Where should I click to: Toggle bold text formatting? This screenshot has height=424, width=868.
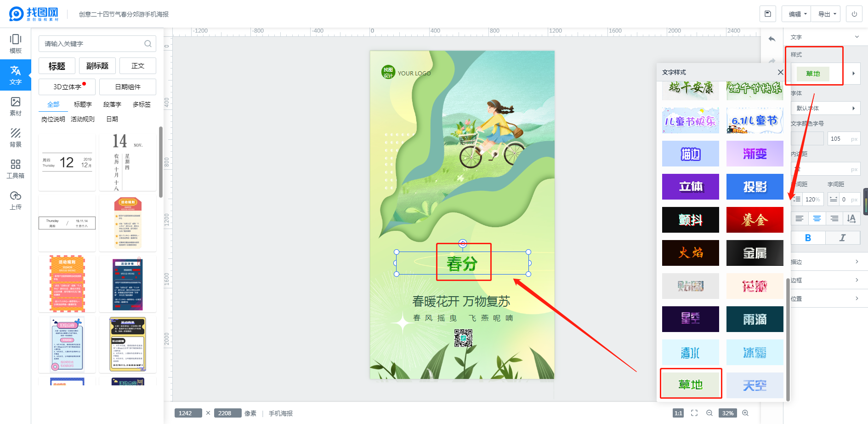[808, 238]
